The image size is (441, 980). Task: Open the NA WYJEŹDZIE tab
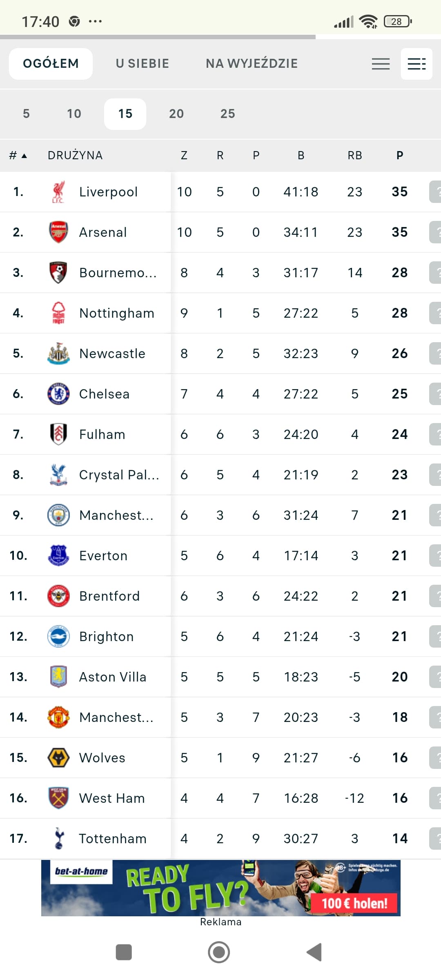click(252, 64)
